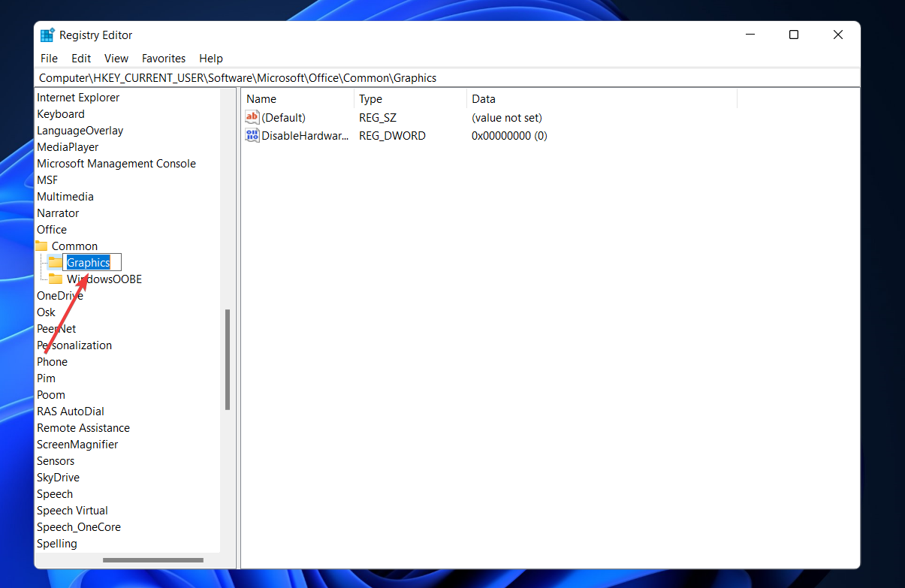Select the PeerNet key

point(56,329)
